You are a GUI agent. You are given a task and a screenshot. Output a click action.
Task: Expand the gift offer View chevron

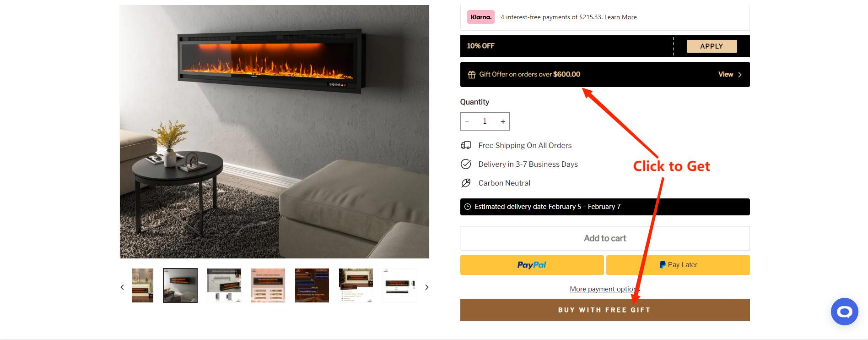pyautogui.click(x=730, y=74)
